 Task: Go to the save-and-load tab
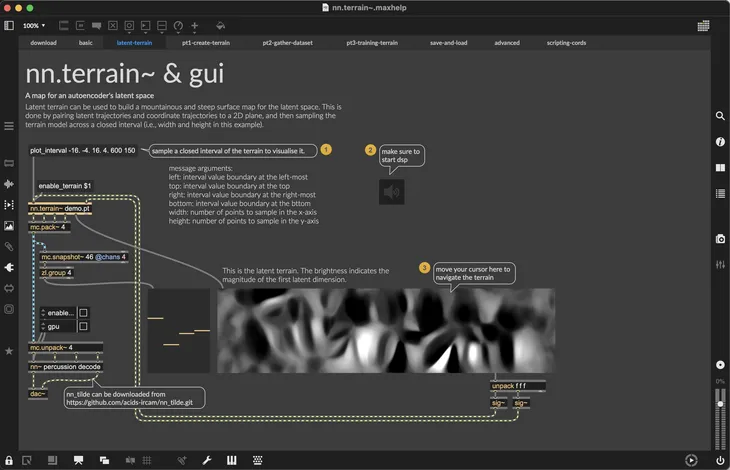coord(448,43)
